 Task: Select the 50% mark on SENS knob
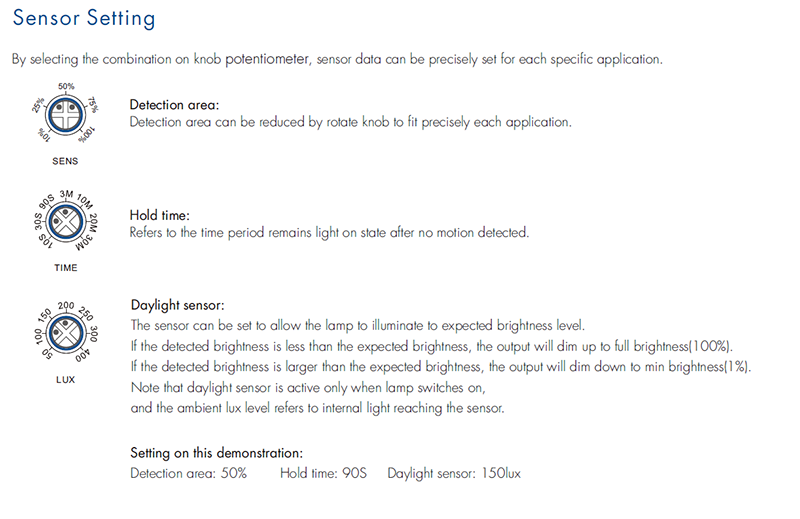(x=66, y=86)
